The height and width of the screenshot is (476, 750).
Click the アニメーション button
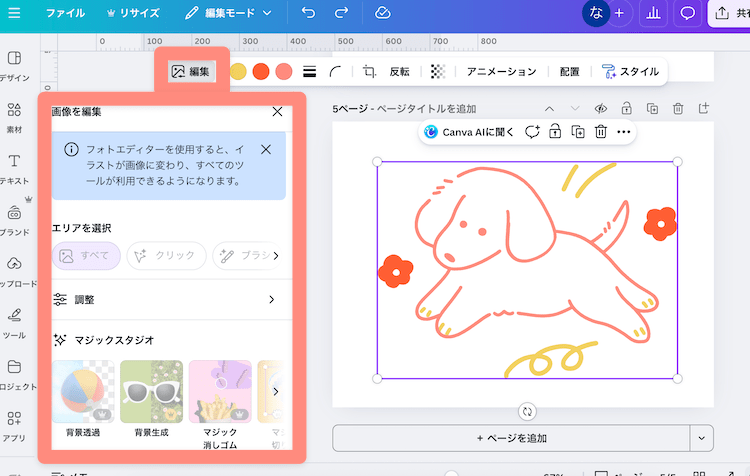click(501, 72)
